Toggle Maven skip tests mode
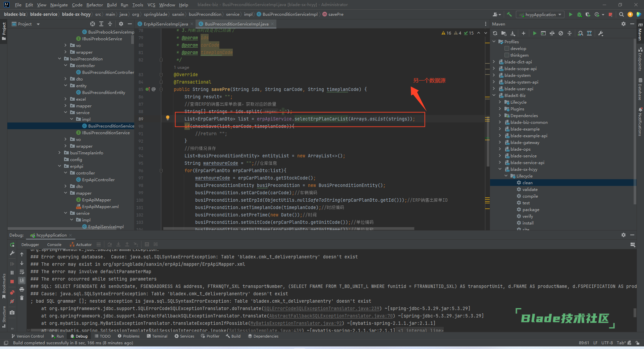The width and height of the screenshot is (644, 349). click(561, 33)
